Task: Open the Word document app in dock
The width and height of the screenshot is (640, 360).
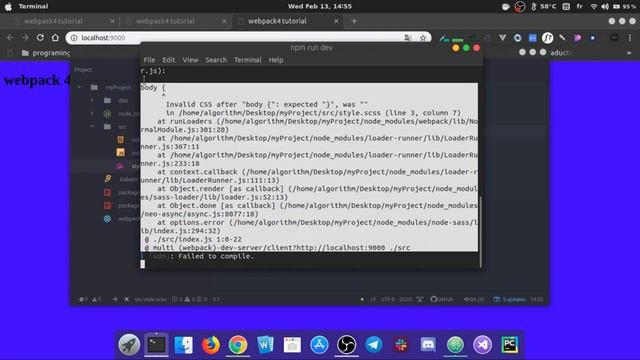Action: [265, 345]
